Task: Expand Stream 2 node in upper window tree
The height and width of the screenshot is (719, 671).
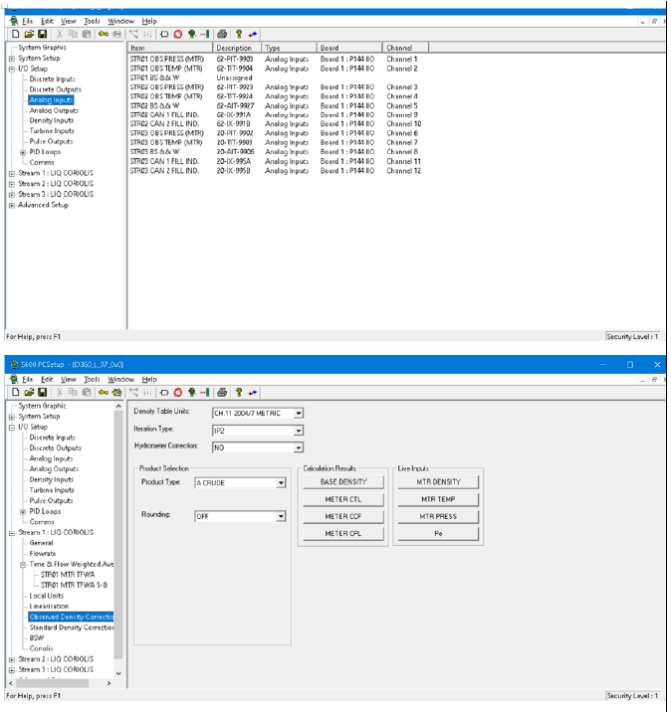Action: tap(12, 184)
